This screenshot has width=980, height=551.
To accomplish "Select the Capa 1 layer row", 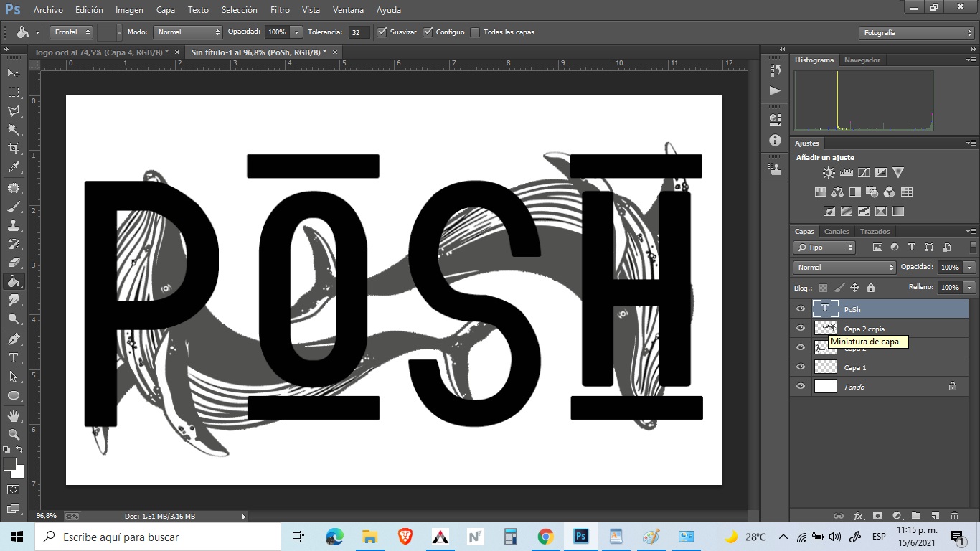I will pos(879,367).
